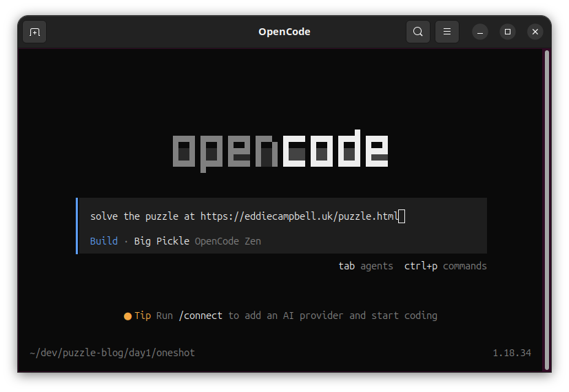Minimize the OpenCode window

[480, 32]
